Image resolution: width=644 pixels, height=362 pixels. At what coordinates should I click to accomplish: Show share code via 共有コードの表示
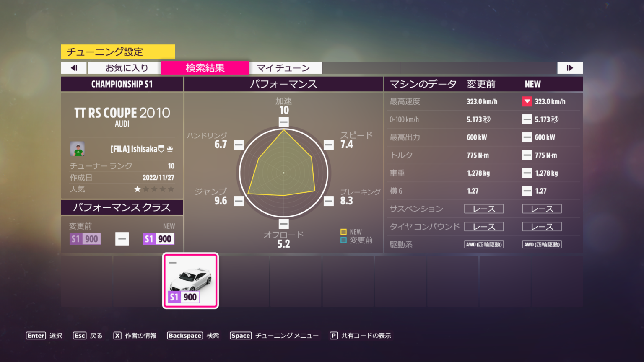click(360, 336)
